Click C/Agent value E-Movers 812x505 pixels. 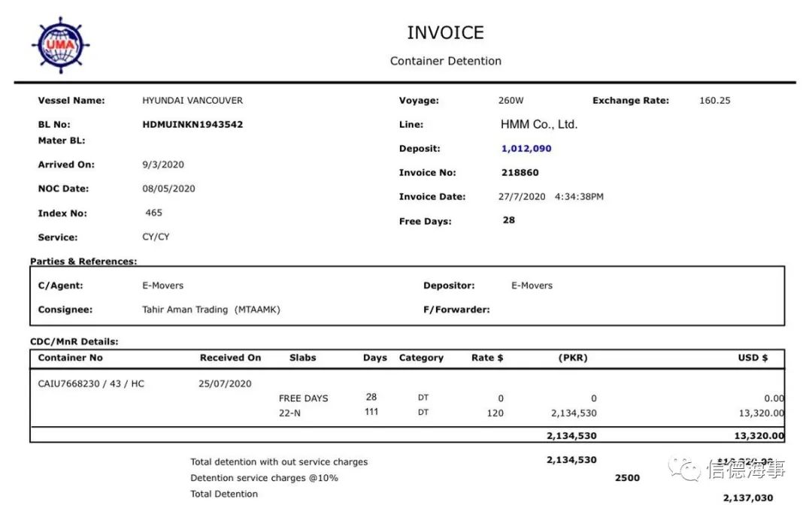(x=162, y=285)
